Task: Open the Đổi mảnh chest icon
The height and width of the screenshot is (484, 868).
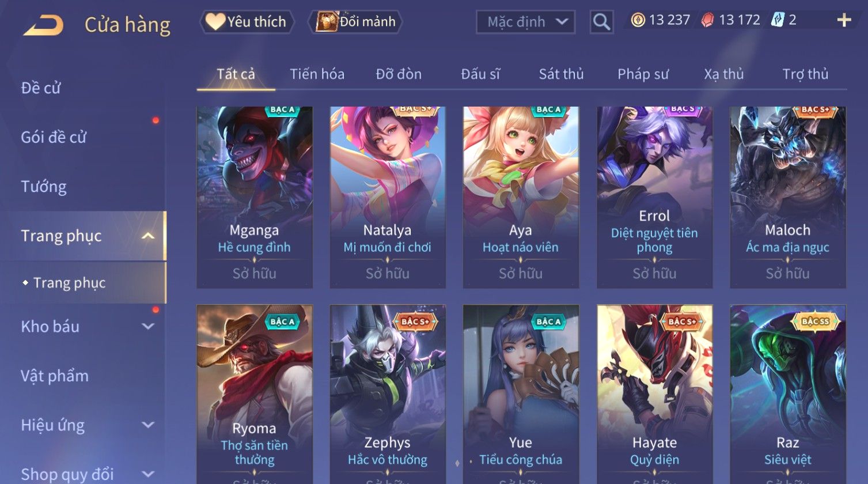Action: (x=326, y=22)
